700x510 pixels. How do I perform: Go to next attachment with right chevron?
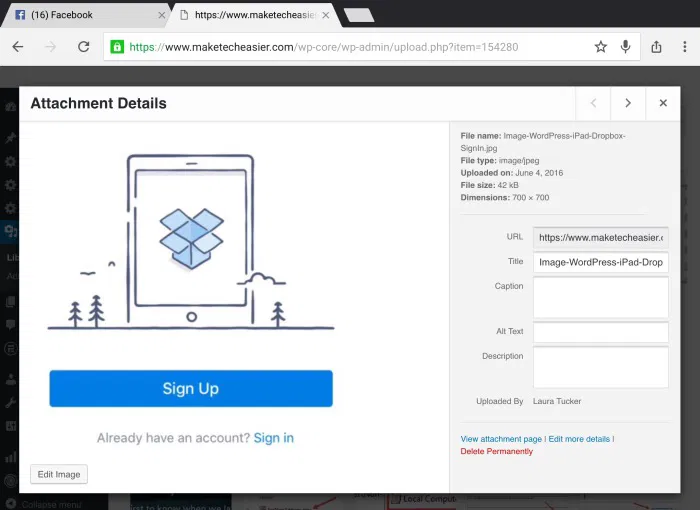627,103
